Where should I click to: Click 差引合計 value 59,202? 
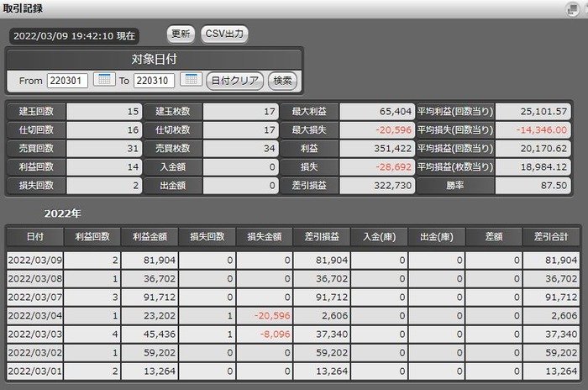(561, 352)
